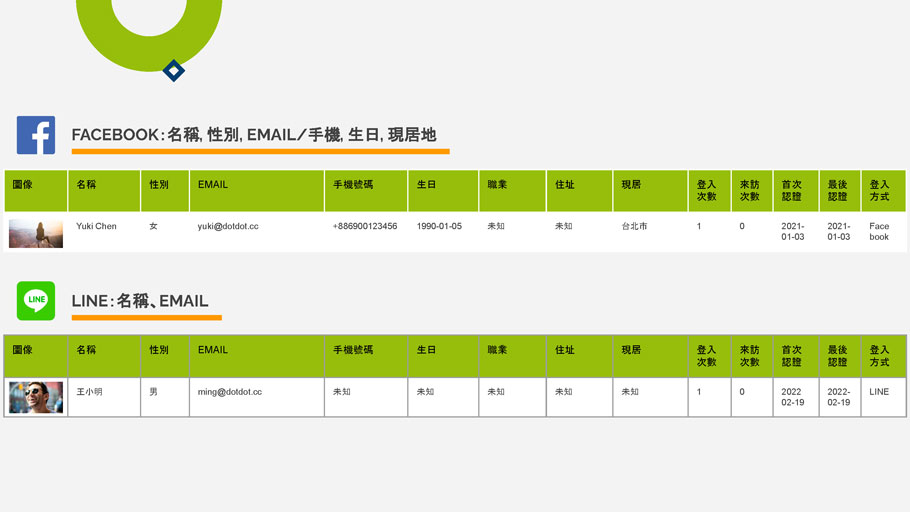Select the Yuki Chen name cell
This screenshot has width=910, height=512.
point(96,227)
